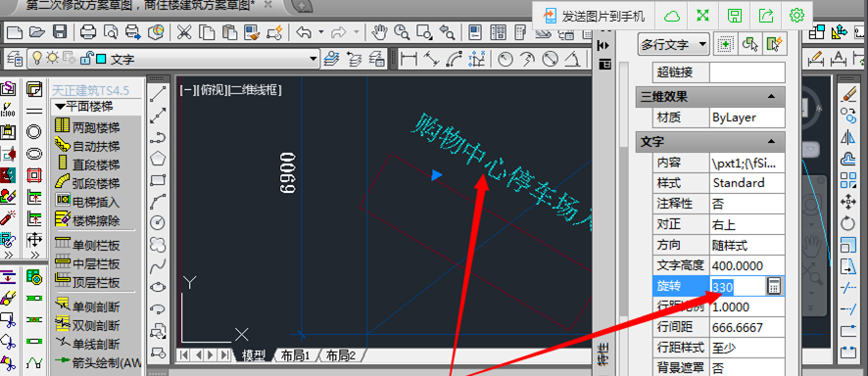This screenshot has width=868, height=376.
Task: Open the quick calculator beside rotation field
Action: click(x=775, y=286)
